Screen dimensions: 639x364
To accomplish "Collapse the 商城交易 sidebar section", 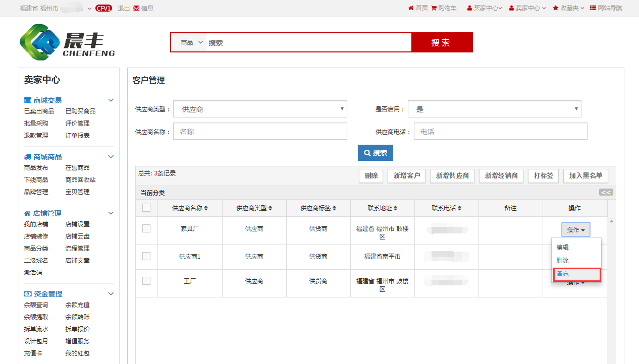I will coord(111,100).
